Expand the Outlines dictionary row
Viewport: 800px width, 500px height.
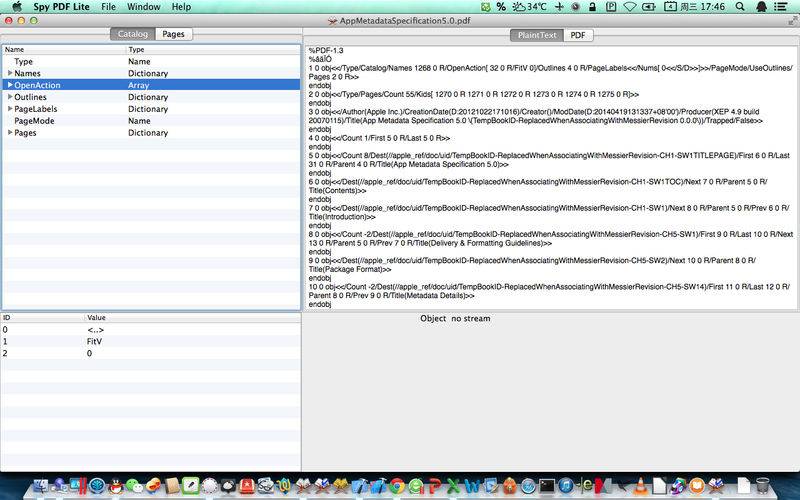click(10, 97)
